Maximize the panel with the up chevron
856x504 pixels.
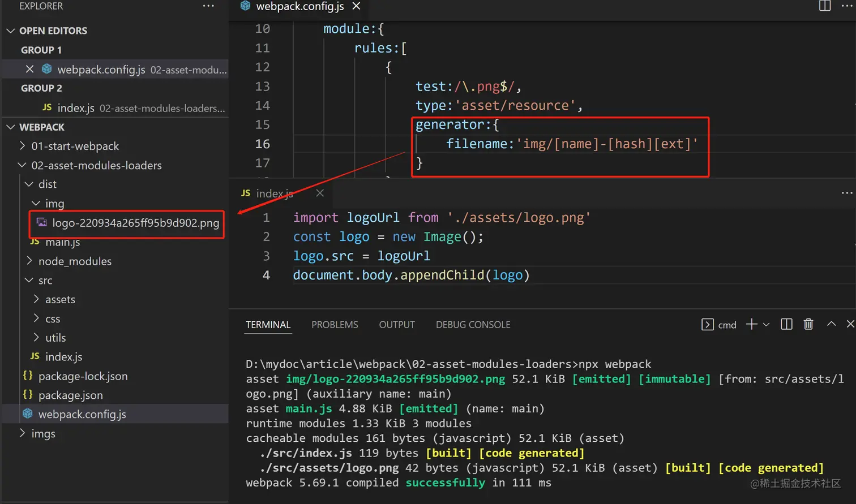tap(831, 324)
